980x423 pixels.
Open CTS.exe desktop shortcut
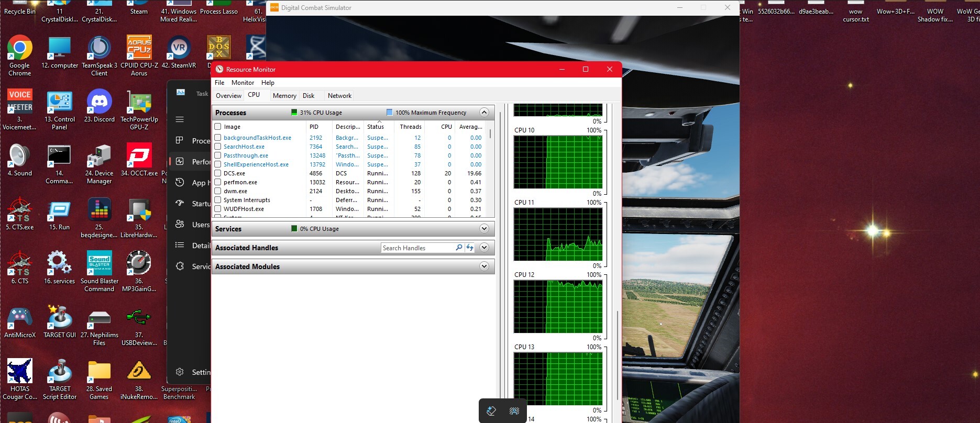[19, 214]
